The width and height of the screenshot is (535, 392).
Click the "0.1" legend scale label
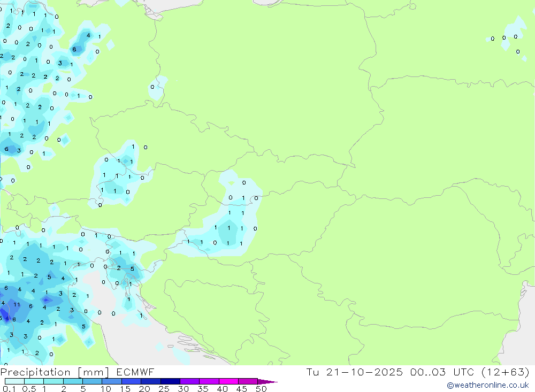click(x=9, y=389)
